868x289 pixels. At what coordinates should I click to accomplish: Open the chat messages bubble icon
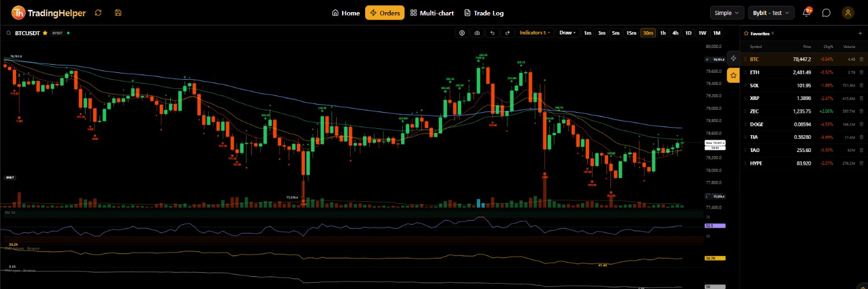826,13
